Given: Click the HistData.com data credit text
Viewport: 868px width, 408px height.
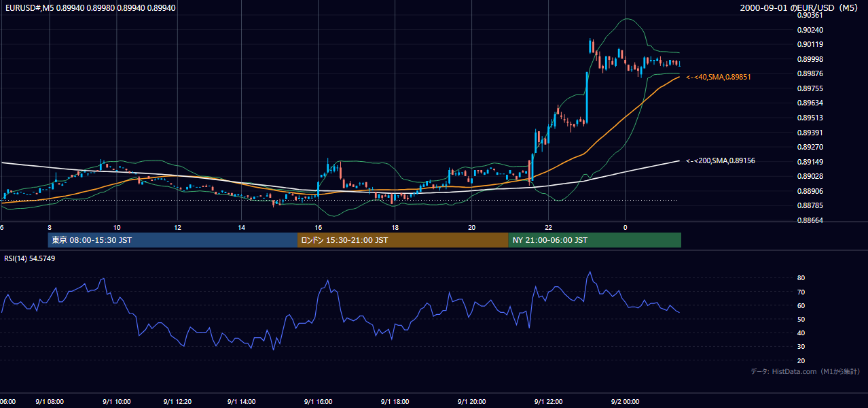Looking at the screenshot, I should tap(806, 371).
